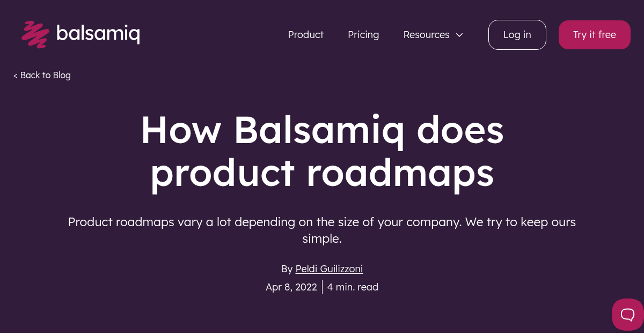
Task: Open the Pricing page from navigation
Action: [363, 34]
